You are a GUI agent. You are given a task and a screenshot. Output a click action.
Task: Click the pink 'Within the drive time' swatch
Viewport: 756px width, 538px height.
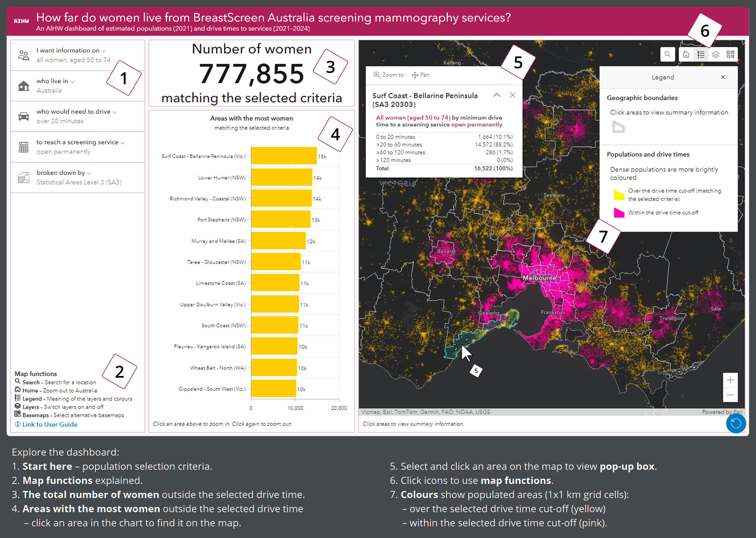pyautogui.click(x=619, y=212)
